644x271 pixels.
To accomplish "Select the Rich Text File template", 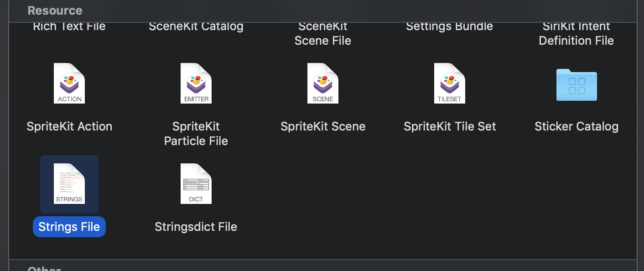I will (x=69, y=26).
